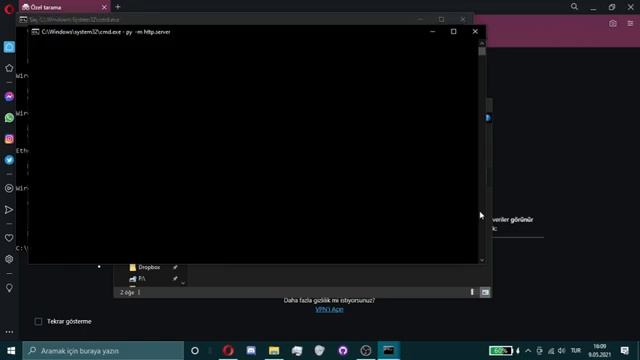This screenshot has width=640, height=360.
Task: Click the taskbar search box Aramak için buraya yazın
Action: coord(103,351)
